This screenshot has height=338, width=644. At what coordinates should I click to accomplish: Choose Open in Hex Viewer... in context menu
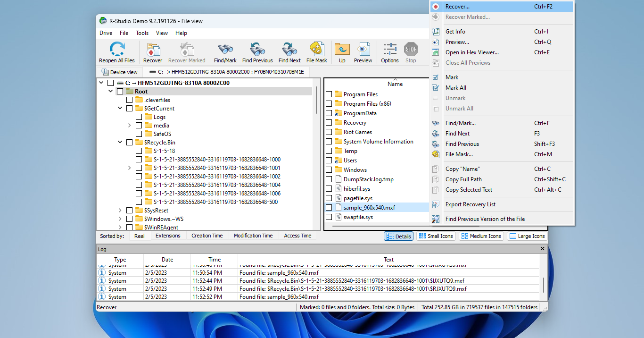click(x=502, y=52)
